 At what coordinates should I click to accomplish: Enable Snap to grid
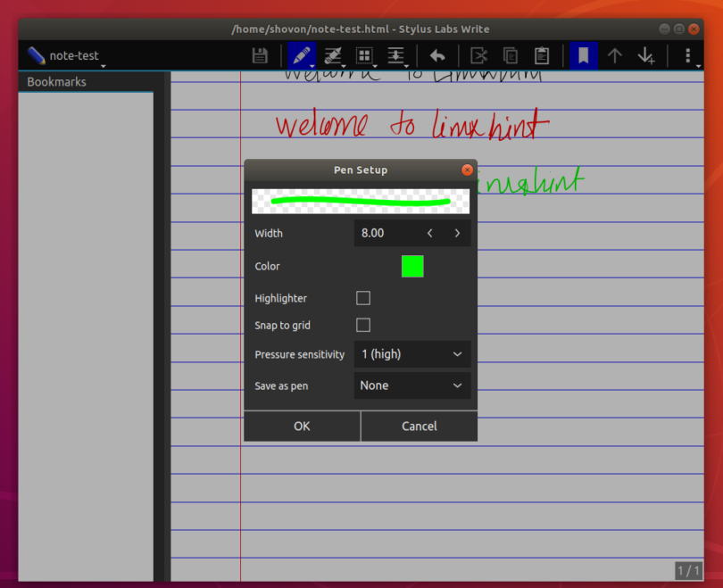click(x=362, y=325)
